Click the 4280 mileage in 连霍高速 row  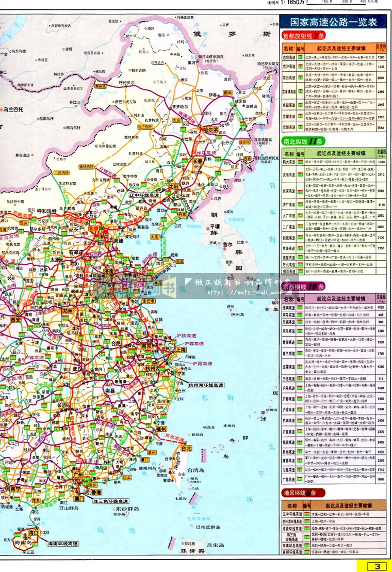(x=381, y=367)
